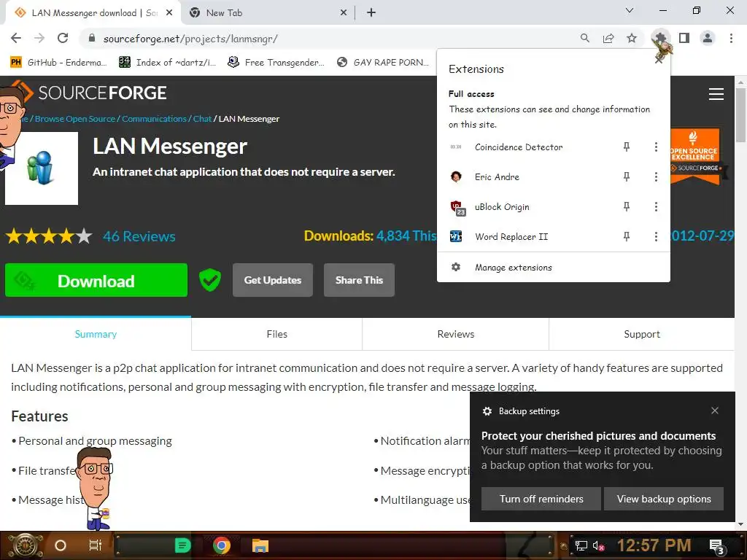Click the Eric Andre avatar icon
The height and width of the screenshot is (560, 747).
[x=456, y=176]
